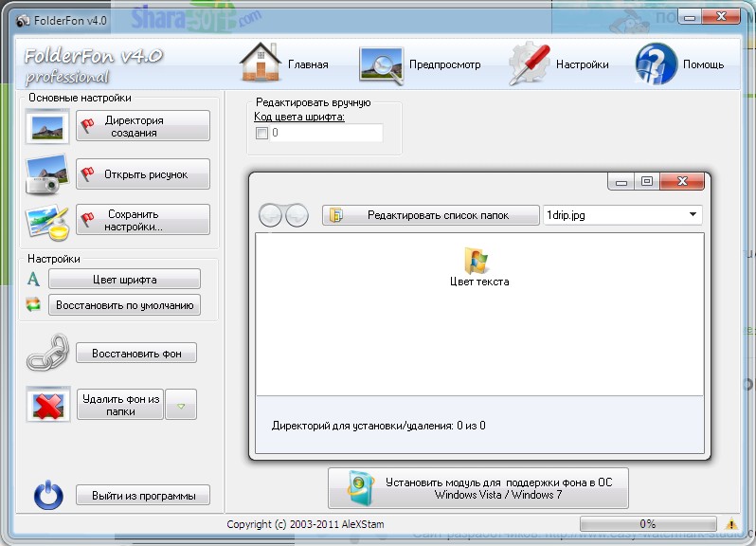Expand the 1drip.jpg image dropdown
The image size is (756, 546).
coord(693,214)
